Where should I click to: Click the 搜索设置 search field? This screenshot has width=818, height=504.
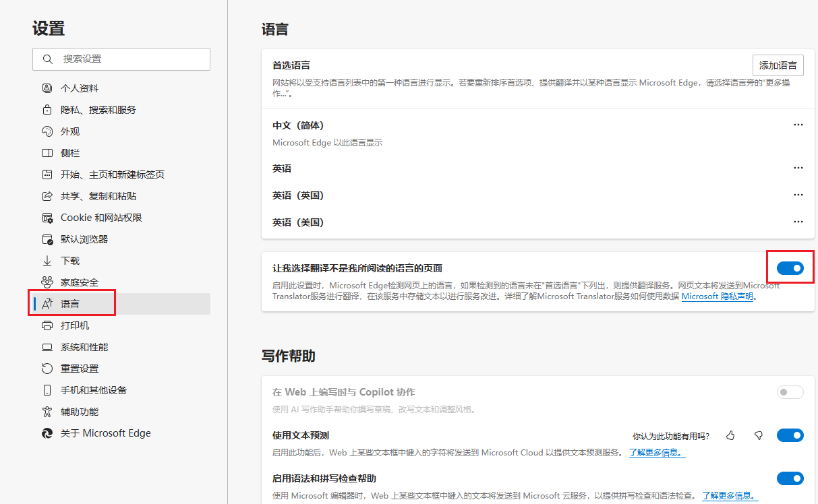pos(121,59)
